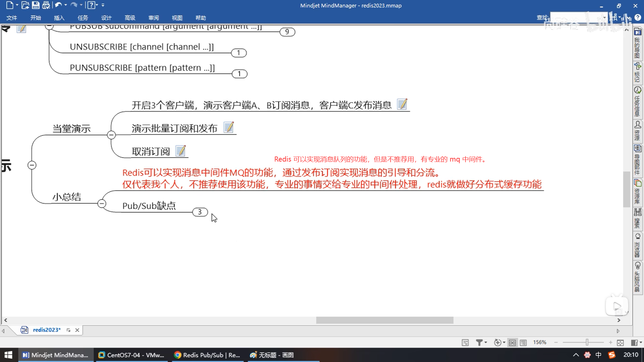
Task: Select the redis2023 document tab
Action: (x=47, y=330)
